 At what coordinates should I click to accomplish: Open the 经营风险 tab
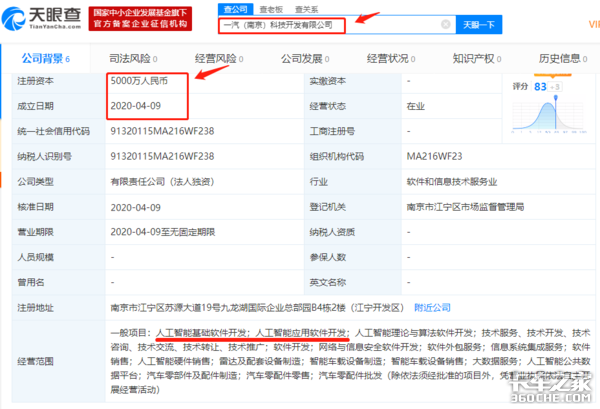pyautogui.click(x=219, y=59)
